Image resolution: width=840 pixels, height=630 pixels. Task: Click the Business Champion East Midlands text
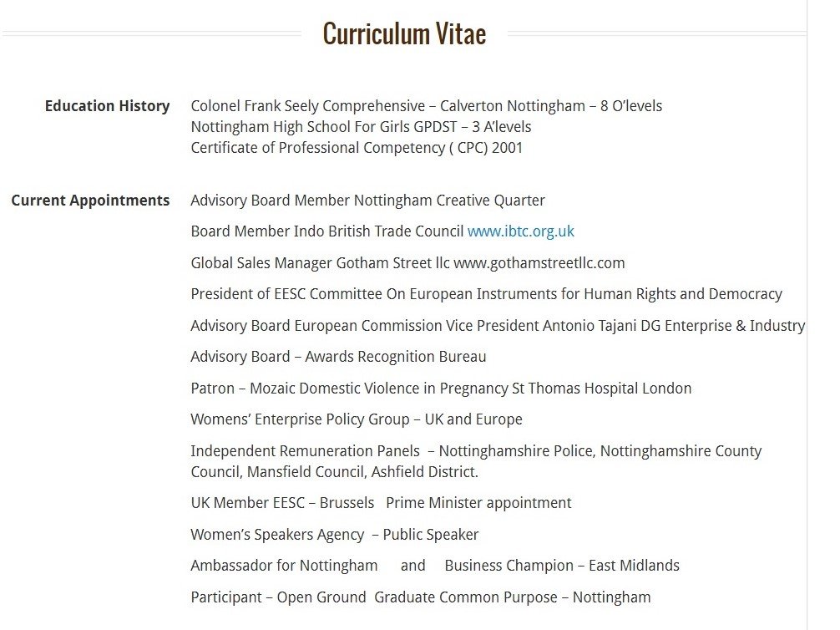tap(561, 566)
